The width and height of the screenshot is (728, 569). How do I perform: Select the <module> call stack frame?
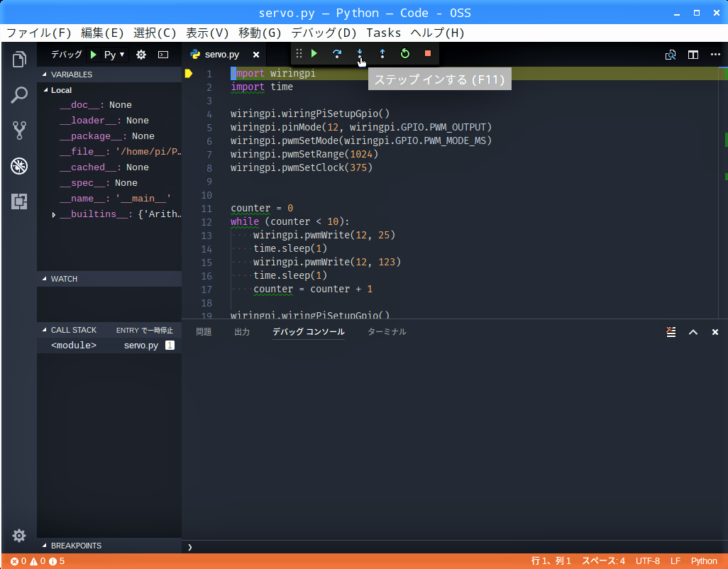[109, 346]
